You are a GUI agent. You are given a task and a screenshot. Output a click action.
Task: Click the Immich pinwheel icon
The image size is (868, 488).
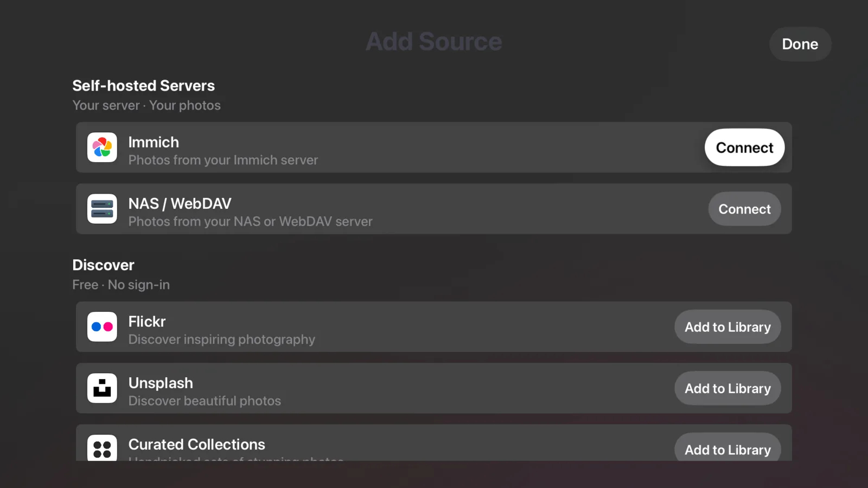[x=102, y=147]
